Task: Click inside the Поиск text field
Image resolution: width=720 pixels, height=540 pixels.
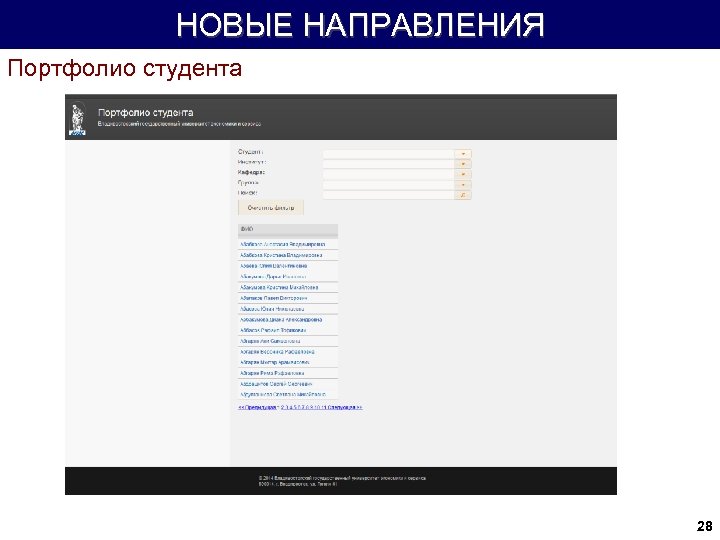Action: tap(388, 195)
